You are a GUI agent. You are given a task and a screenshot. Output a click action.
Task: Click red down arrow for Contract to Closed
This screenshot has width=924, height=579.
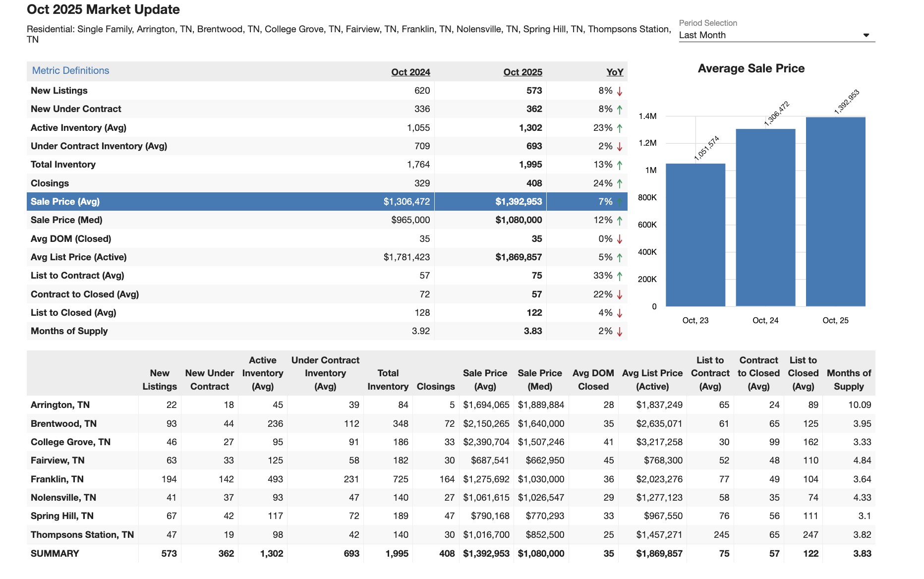(620, 295)
